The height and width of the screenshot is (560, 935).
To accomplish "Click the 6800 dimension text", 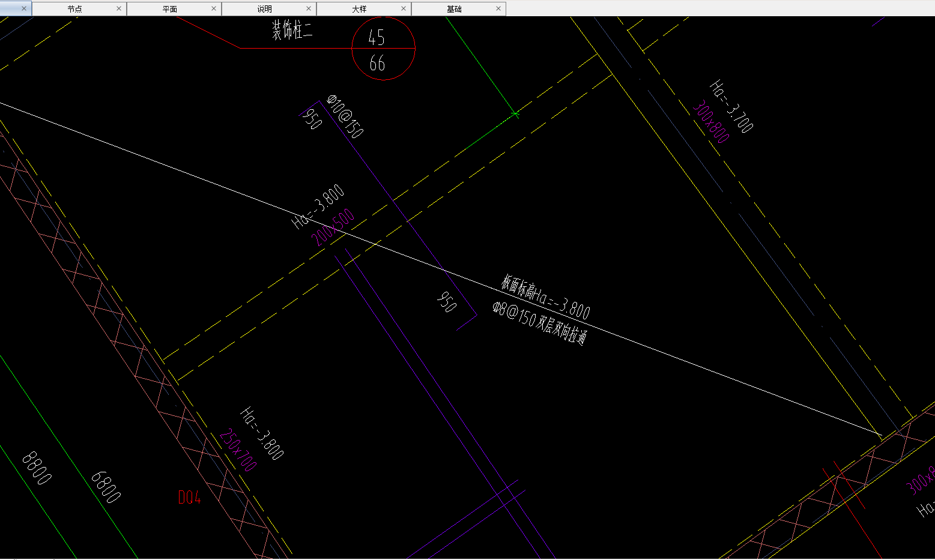I will tap(106, 487).
